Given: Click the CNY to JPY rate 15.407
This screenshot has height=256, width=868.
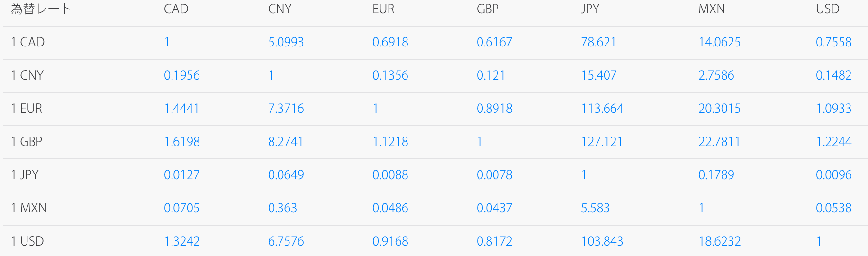Looking at the screenshot, I should (x=598, y=75).
